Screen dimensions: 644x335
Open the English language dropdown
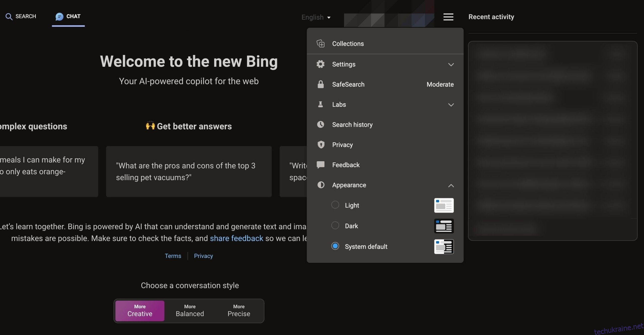pos(316,17)
